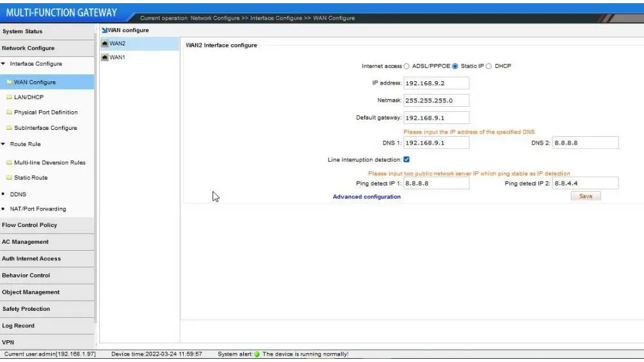Click the Default gateway field
This screenshot has width=644, height=362.
point(436,118)
